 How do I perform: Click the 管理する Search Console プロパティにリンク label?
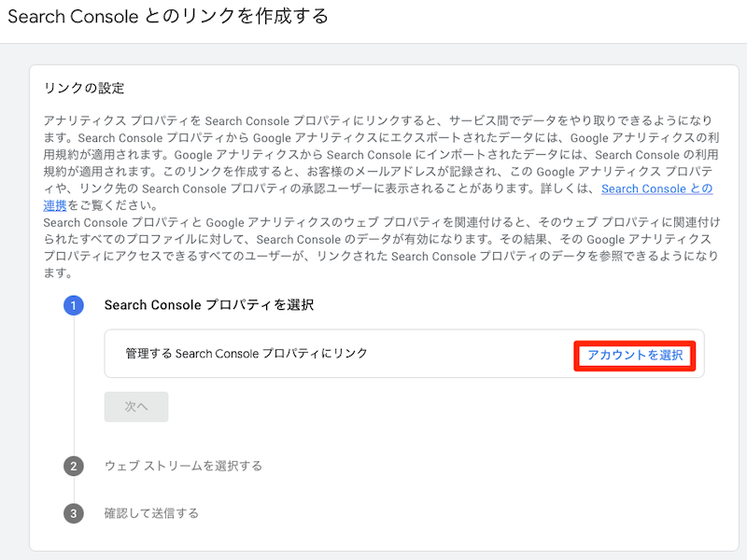247,354
